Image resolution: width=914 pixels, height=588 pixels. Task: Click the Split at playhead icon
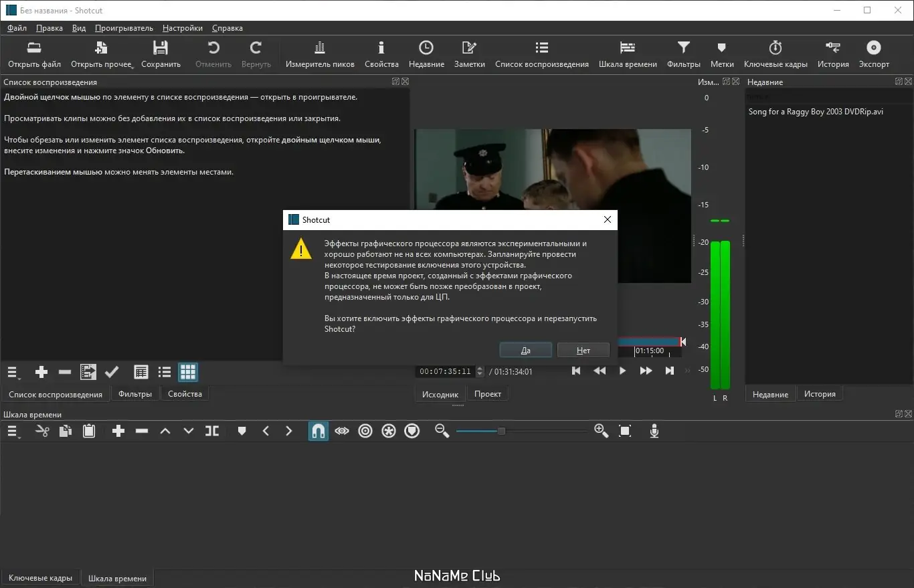(x=212, y=431)
